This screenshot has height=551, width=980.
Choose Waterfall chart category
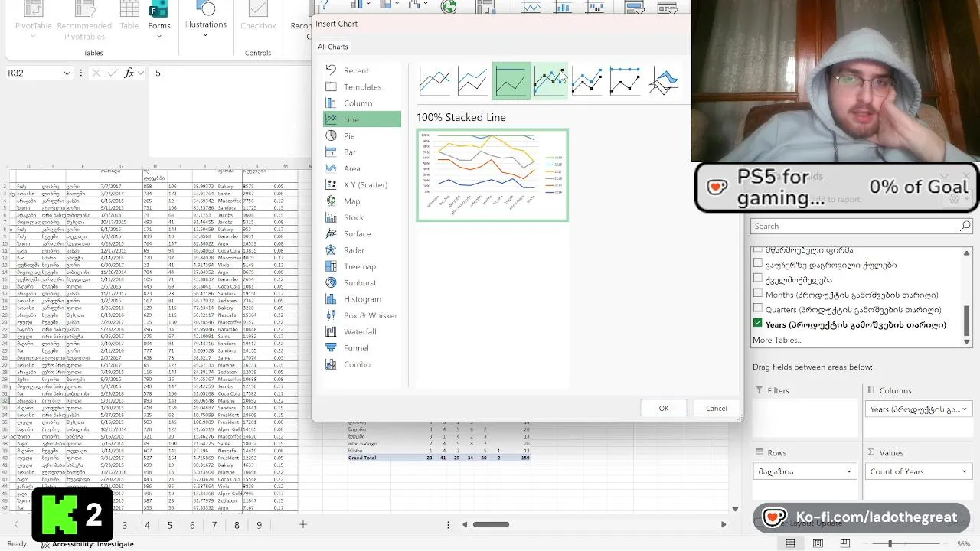point(360,331)
